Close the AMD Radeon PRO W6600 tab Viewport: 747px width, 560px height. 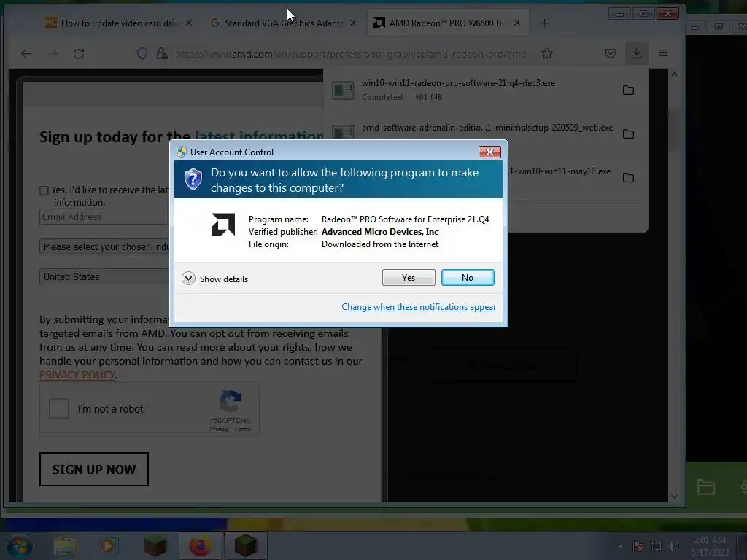click(517, 23)
